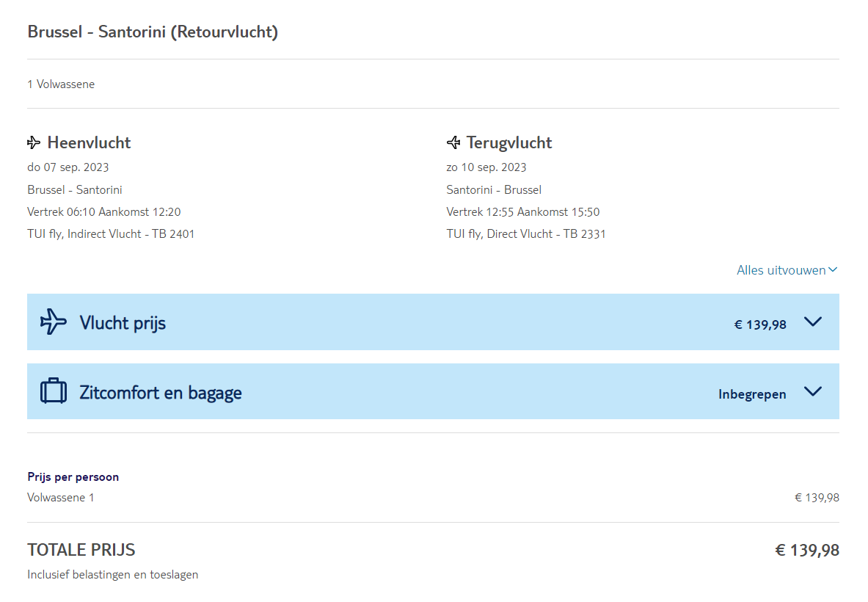Click return flight number TB 2331 text
The image size is (868, 602).
584,234
